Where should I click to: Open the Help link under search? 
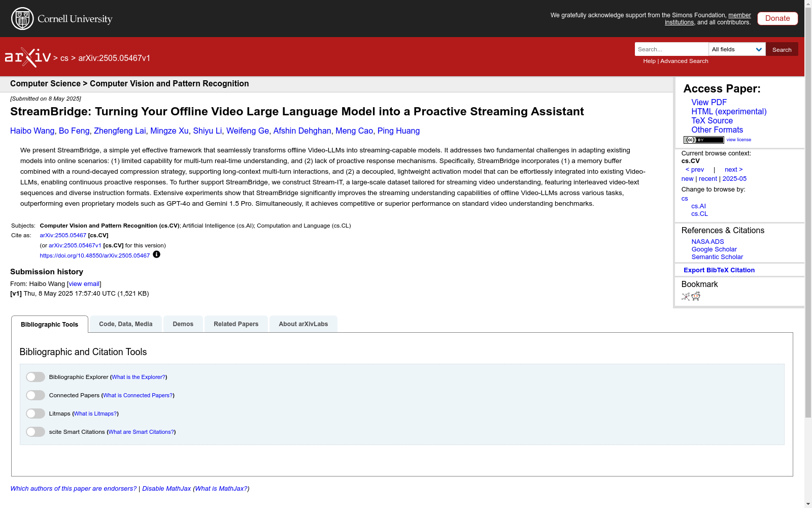pos(649,61)
